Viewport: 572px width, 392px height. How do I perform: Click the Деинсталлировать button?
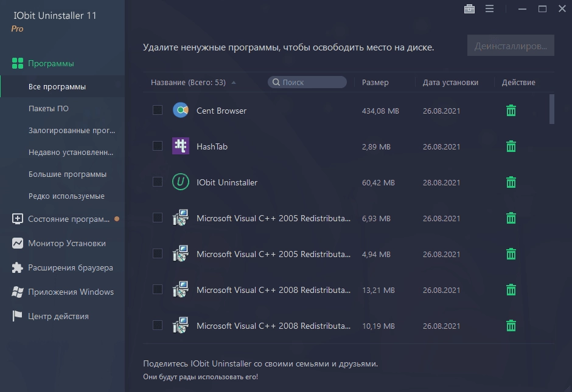(511, 46)
